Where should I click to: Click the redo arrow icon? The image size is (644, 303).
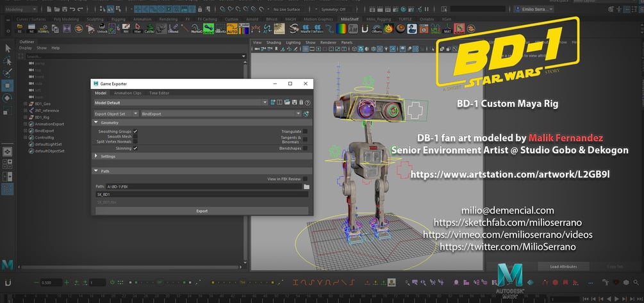tap(79, 9)
